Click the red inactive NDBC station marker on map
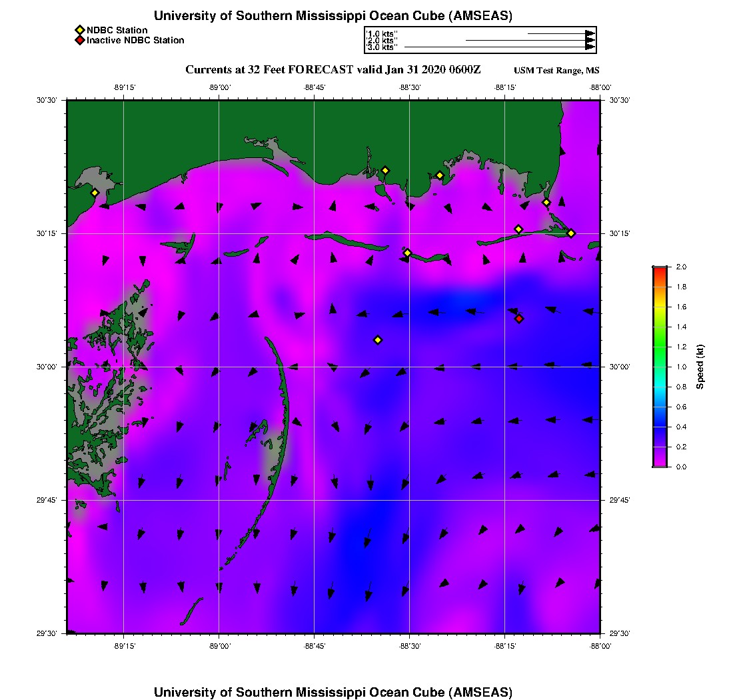This screenshot has width=733, height=700. click(x=519, y=319)
